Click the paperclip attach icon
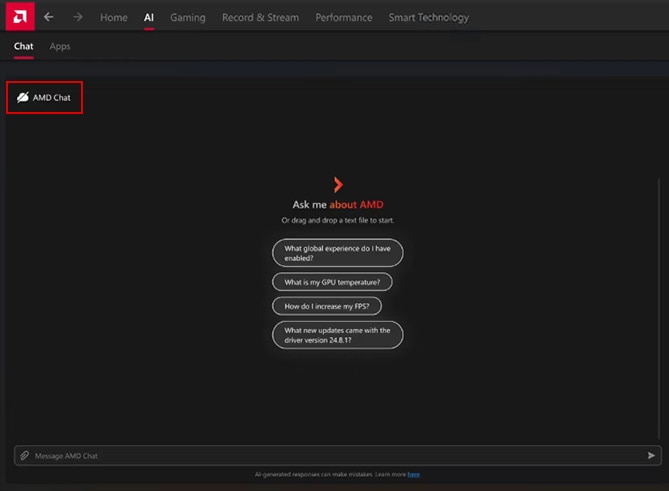The height and width of the screenshot is (491, 669). point(25,456)
